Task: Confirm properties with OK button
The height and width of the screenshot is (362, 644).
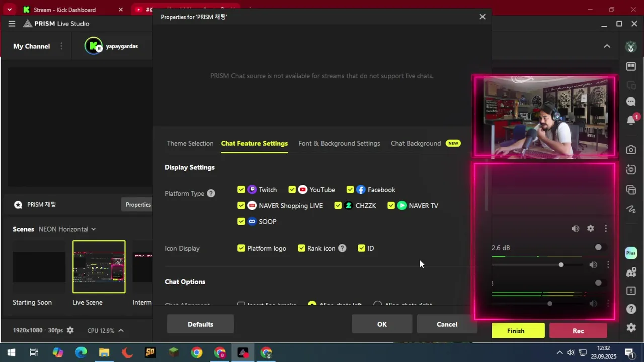Action: pyautogui.click(x=382, y=324)
